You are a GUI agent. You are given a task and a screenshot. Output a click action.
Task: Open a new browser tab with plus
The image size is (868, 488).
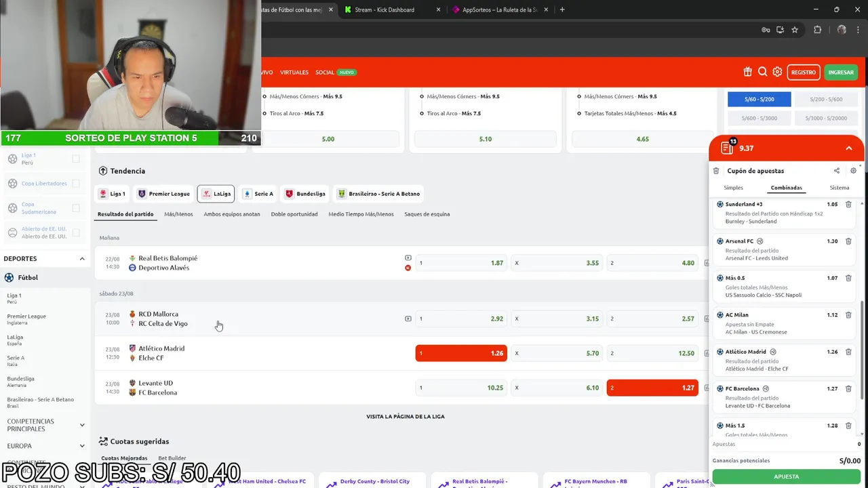(x=562, y=9)
